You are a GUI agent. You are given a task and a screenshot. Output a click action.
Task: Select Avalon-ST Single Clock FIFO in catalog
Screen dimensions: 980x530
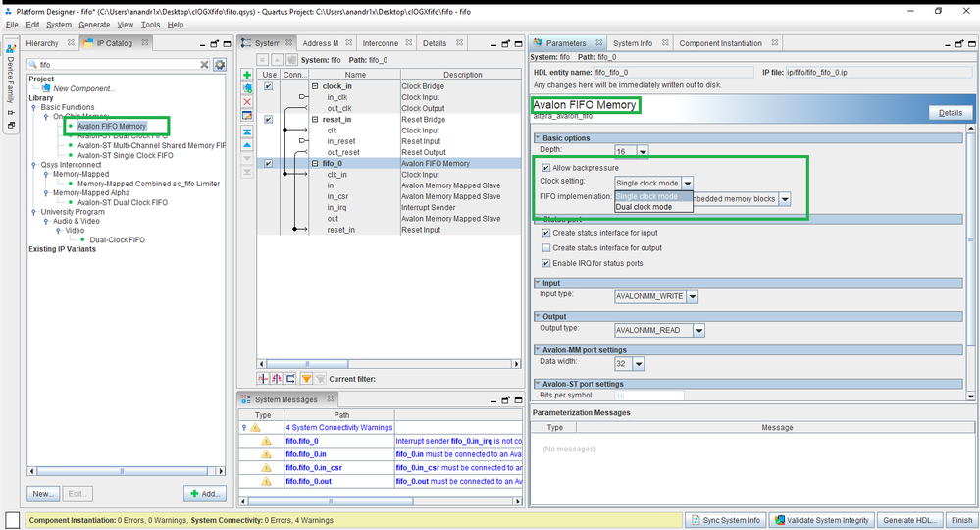(x=125, y=155)
